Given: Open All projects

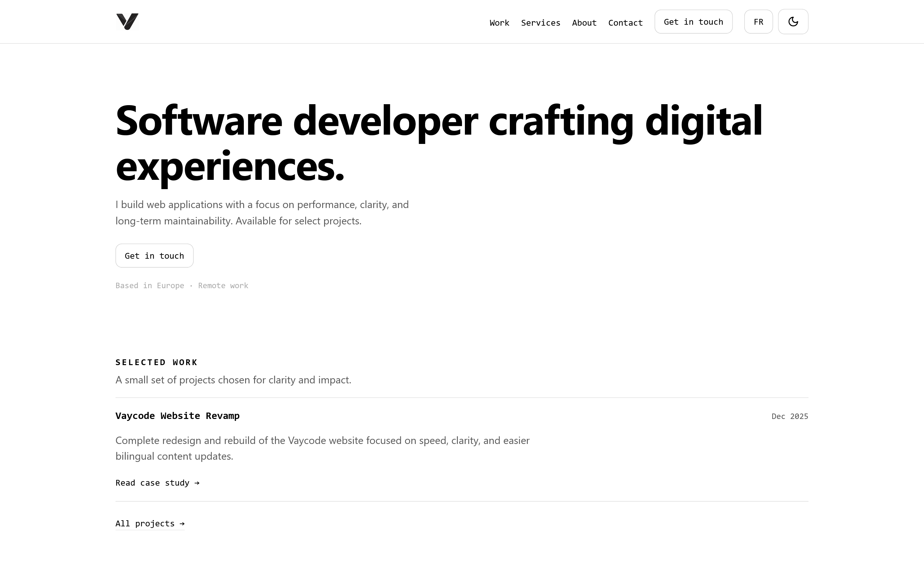Looking at the screenshot, I should (144, 523).
